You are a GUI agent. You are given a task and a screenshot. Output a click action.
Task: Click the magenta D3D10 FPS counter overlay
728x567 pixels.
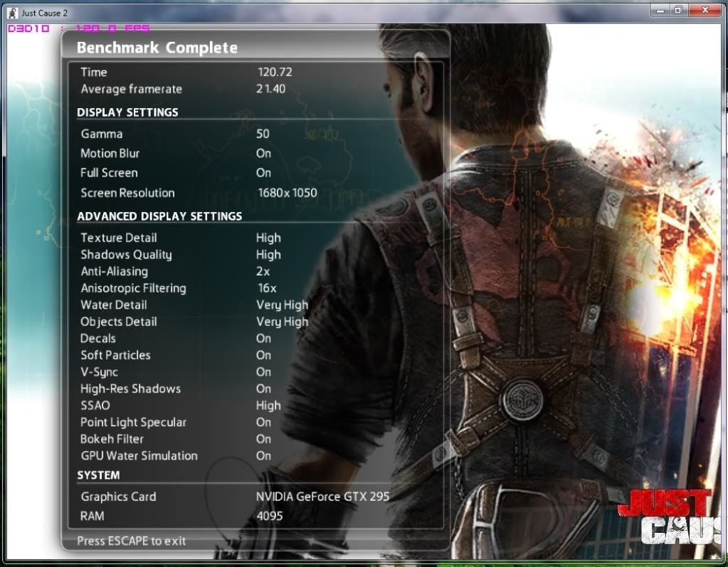click(79, 28)
